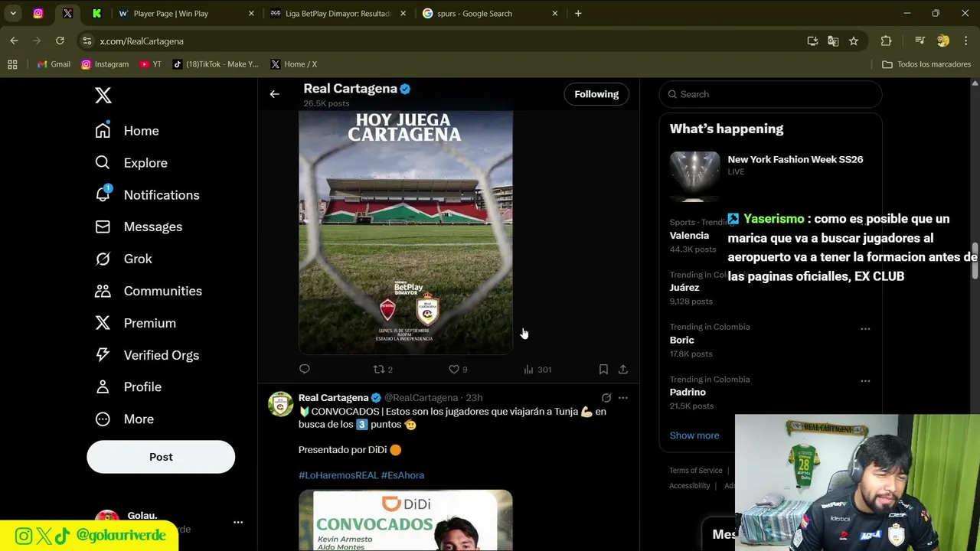Open Terms of Service link
The height and width of the screenshot is (551, 980).
(696, 471)
